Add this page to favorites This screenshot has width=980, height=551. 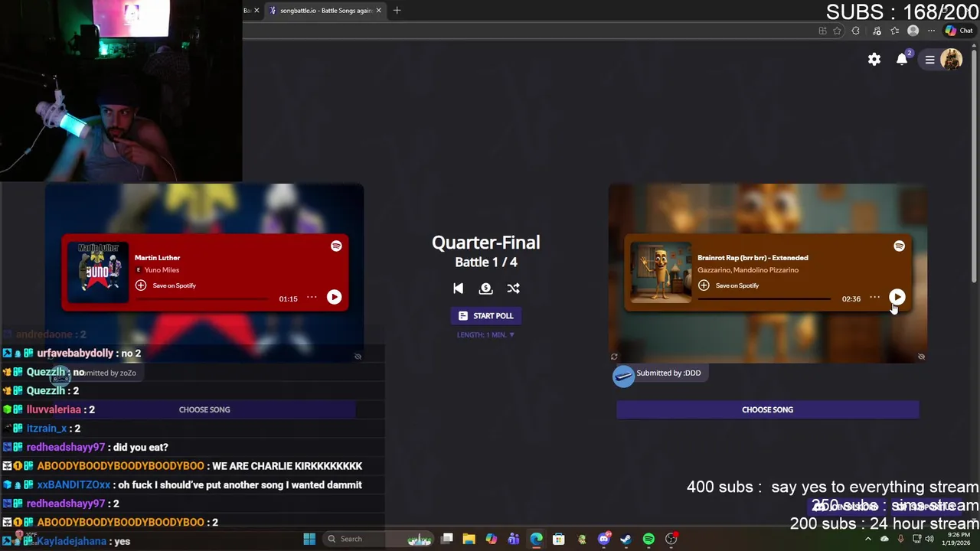click(837, 31)
